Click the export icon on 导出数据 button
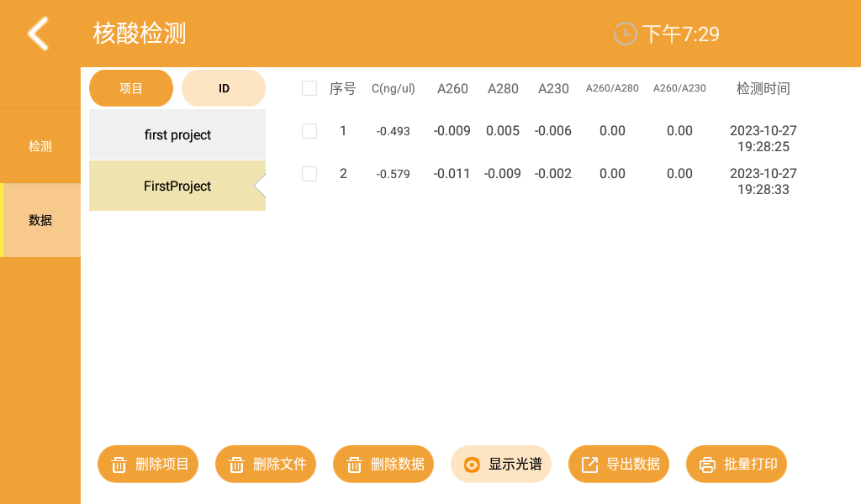The height and width of the screenshot is (504, 861). point(589,464)
